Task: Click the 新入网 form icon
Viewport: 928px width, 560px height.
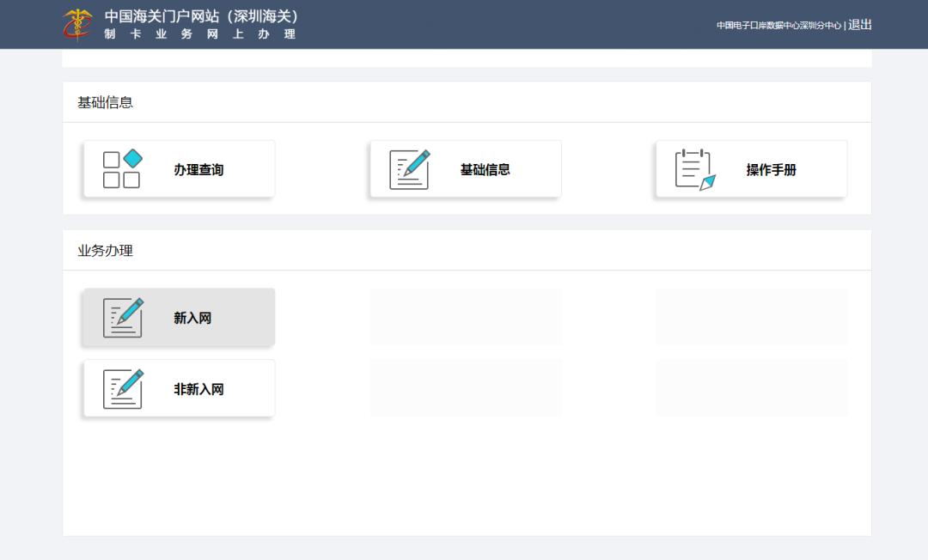Action: coord(123,317)
